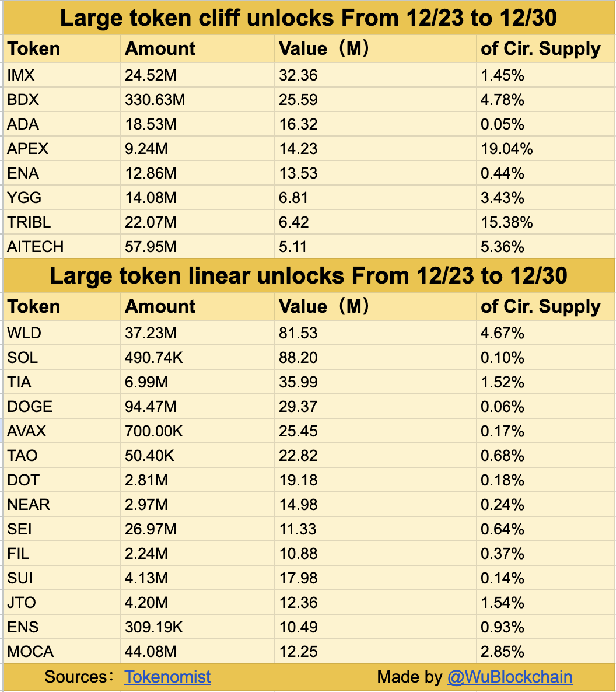The width and height of the screenshot is (616, 692).
Task: Click the cliff unlocks title header
Action: tap(308, 19)
